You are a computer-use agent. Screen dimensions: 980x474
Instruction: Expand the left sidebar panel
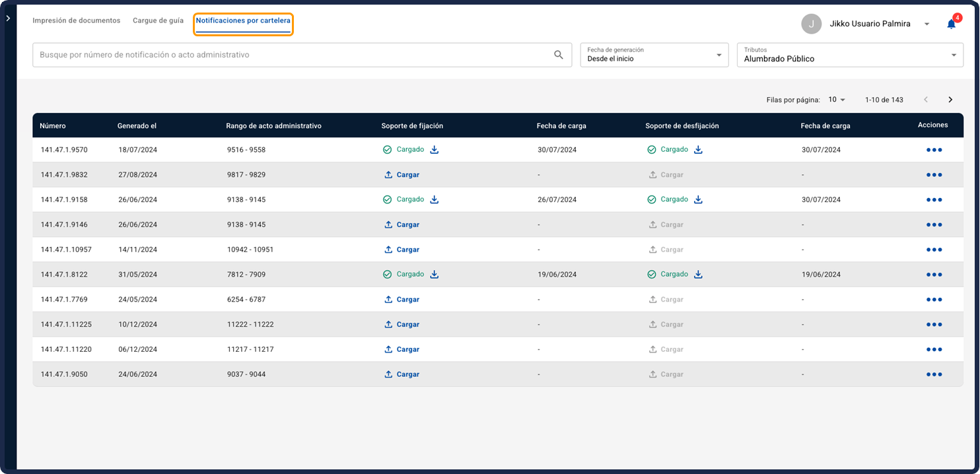click(x=8, y=18)
